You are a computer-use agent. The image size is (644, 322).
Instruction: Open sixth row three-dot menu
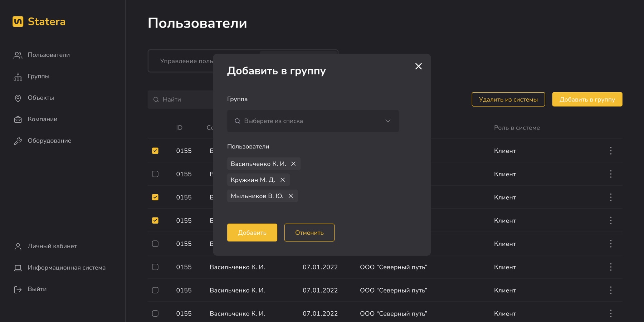pos(611,267)
